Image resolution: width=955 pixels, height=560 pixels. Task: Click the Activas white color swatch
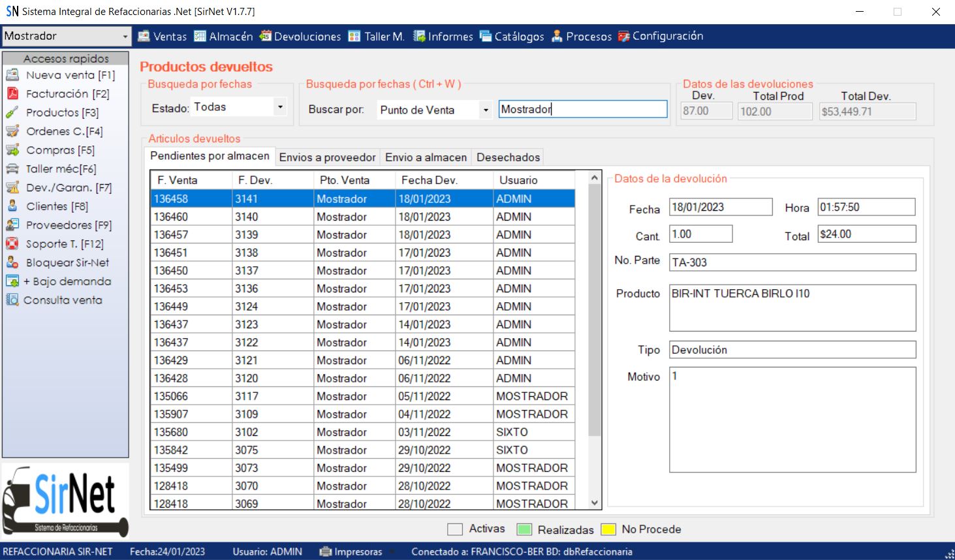pyautogui.click(x=455, y=529)
